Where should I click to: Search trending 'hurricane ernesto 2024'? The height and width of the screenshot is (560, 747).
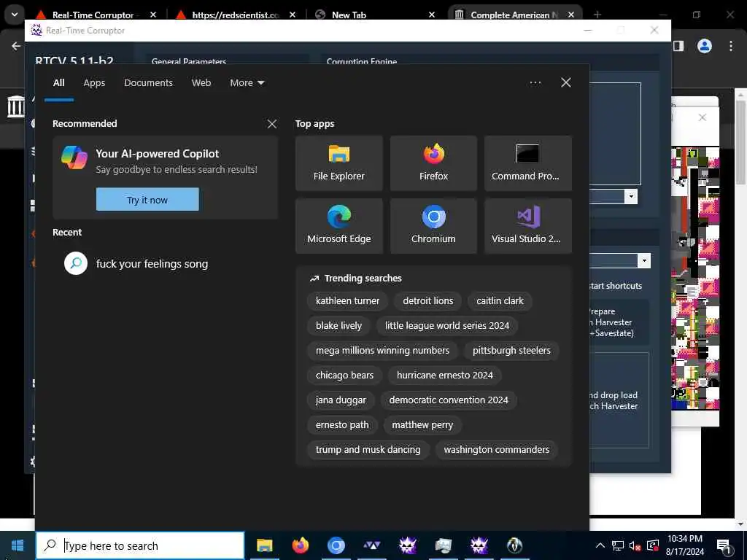point(444,376)
